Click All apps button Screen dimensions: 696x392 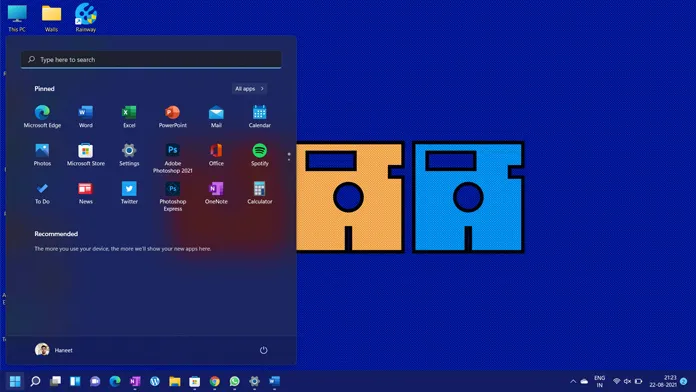click(249, 89)
